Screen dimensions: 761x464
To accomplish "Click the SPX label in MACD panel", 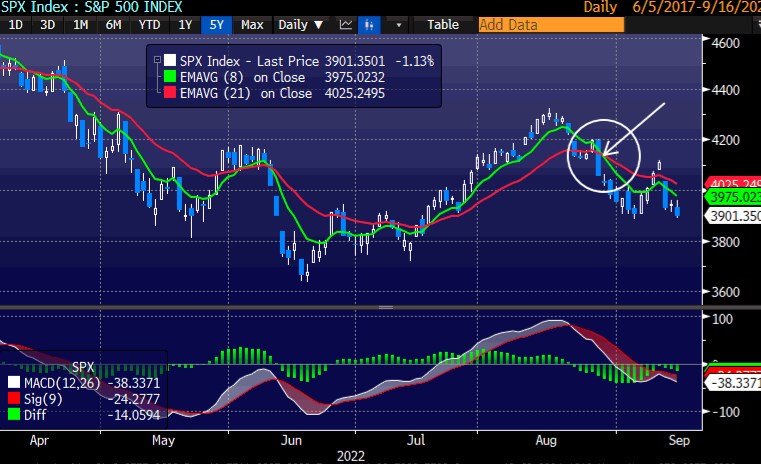I will (83, 367).
